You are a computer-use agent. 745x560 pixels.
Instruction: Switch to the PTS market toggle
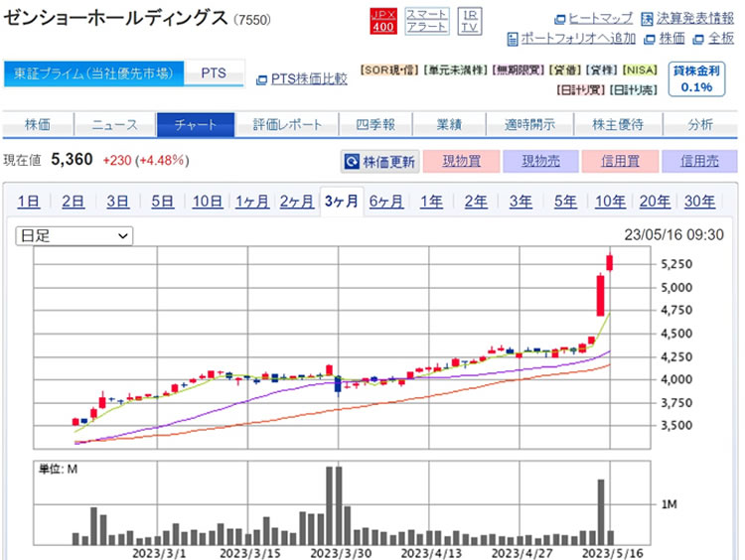pyautogui.click(x=214, y=73)
